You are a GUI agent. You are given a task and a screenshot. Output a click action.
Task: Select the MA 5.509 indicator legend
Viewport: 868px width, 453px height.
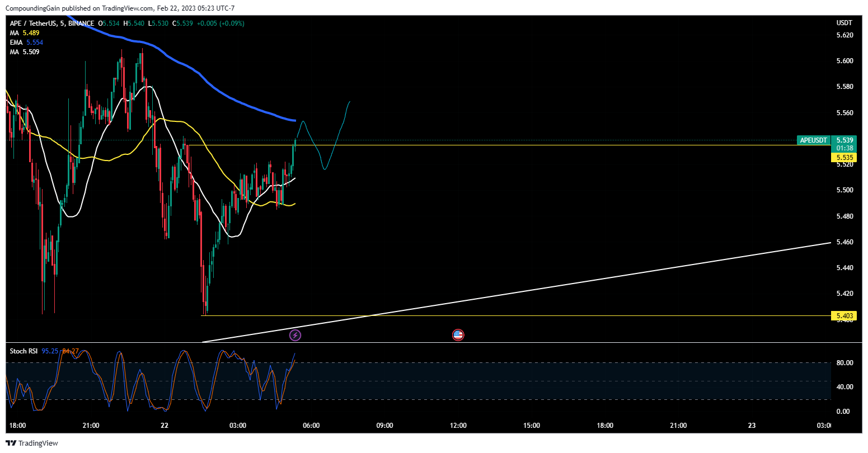pos(24,52)
